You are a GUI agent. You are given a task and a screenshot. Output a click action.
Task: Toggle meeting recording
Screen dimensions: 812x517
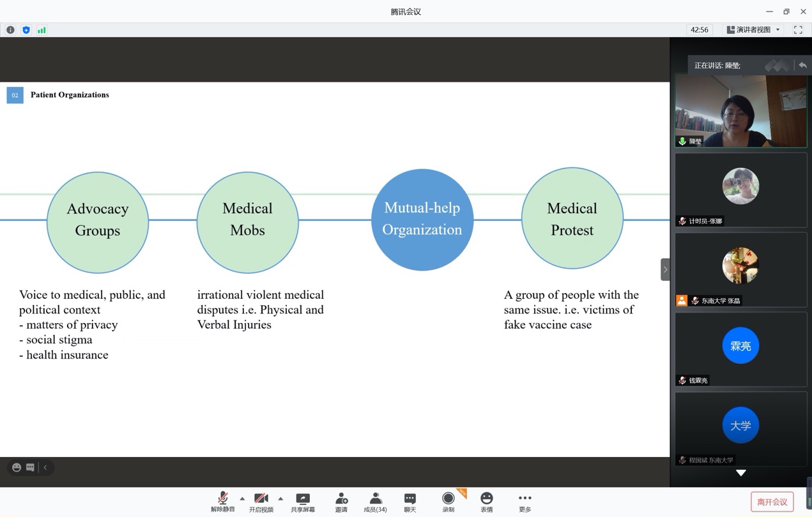448,502
